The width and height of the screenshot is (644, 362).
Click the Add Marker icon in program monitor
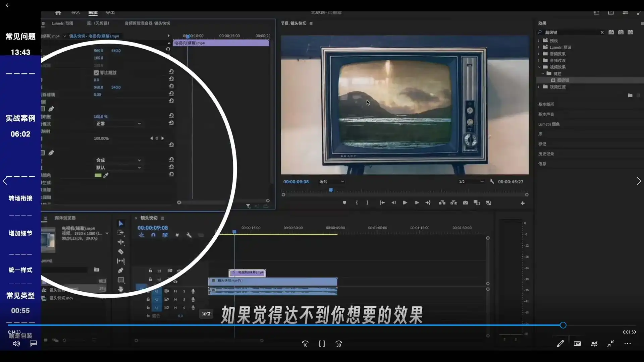tap(344, 203)
